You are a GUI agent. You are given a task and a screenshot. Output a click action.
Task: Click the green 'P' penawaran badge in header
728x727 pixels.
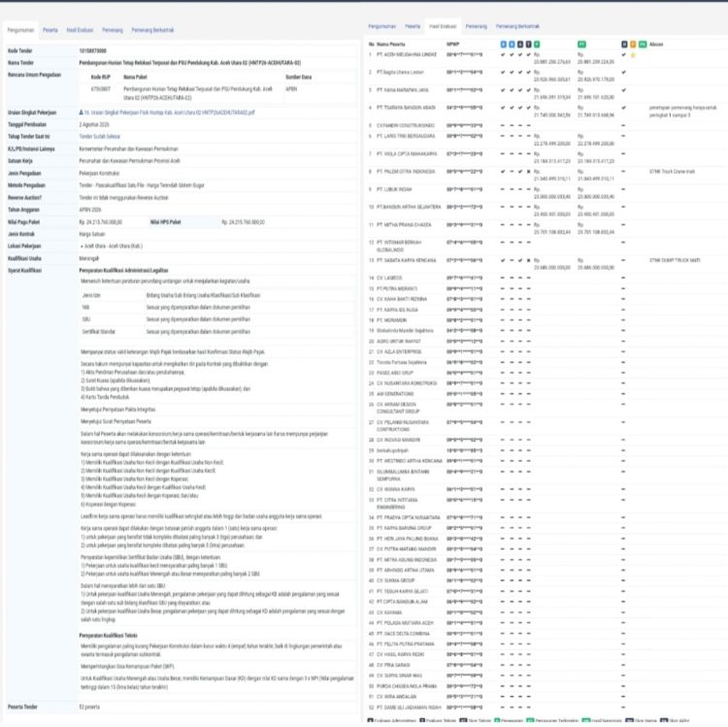[537, 45]
